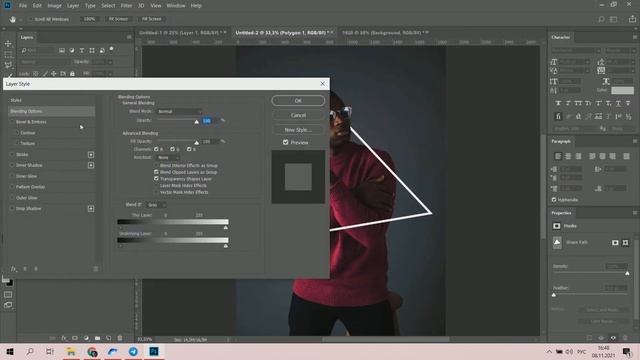Viewport: 640px width, 360px height.
Task: Click the Fit Screen button
Action: tap(118, 19)
